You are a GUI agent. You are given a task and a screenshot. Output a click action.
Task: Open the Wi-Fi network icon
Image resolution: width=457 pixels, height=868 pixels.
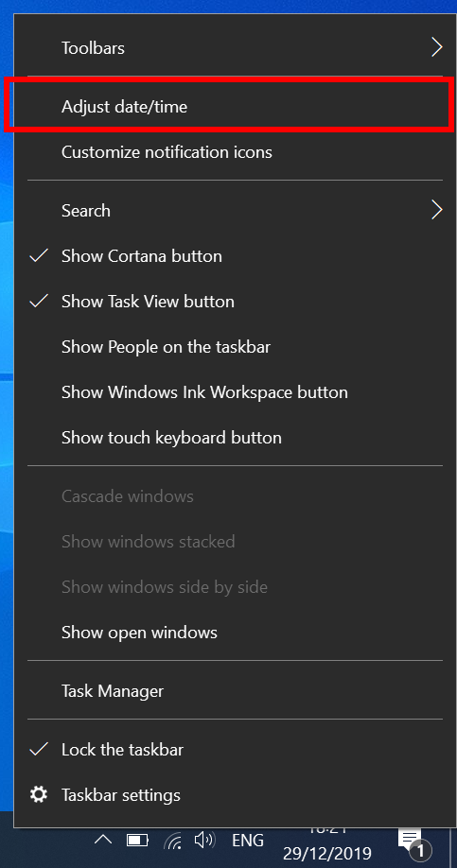coord(173,841)
